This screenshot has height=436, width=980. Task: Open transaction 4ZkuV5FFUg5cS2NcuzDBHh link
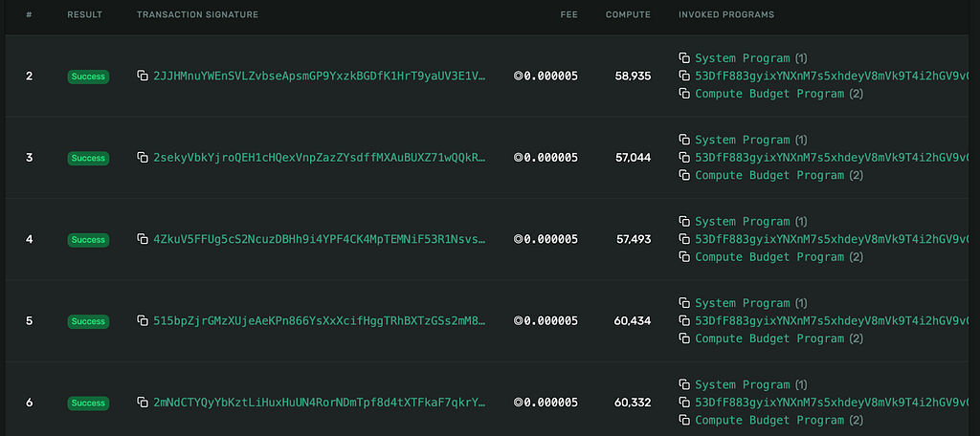click(x=320, y=239)
